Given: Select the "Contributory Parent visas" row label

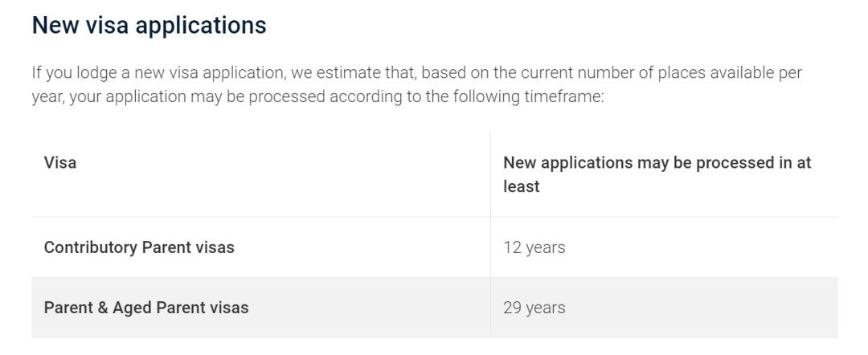Looking at the screenshot, I should click(139, 247).
